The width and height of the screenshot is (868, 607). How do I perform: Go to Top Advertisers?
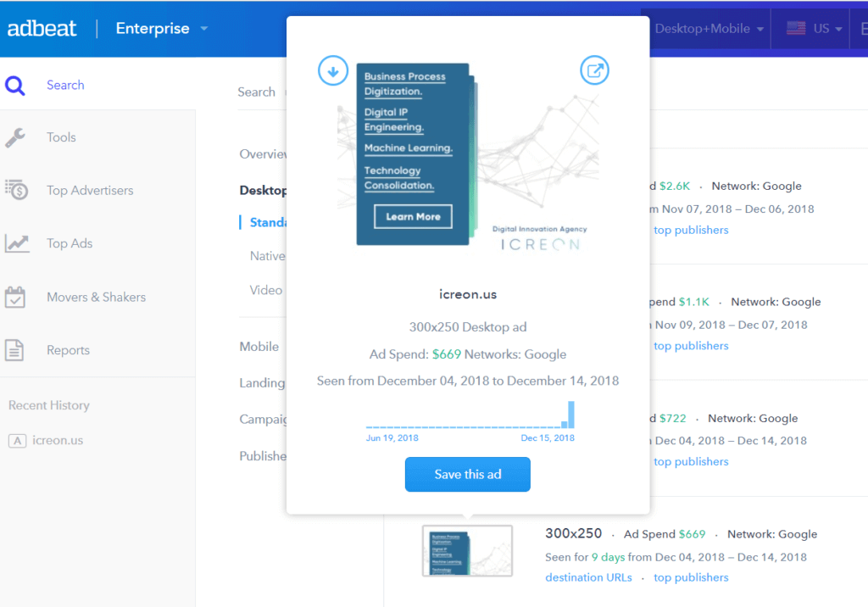click(90, 191)
